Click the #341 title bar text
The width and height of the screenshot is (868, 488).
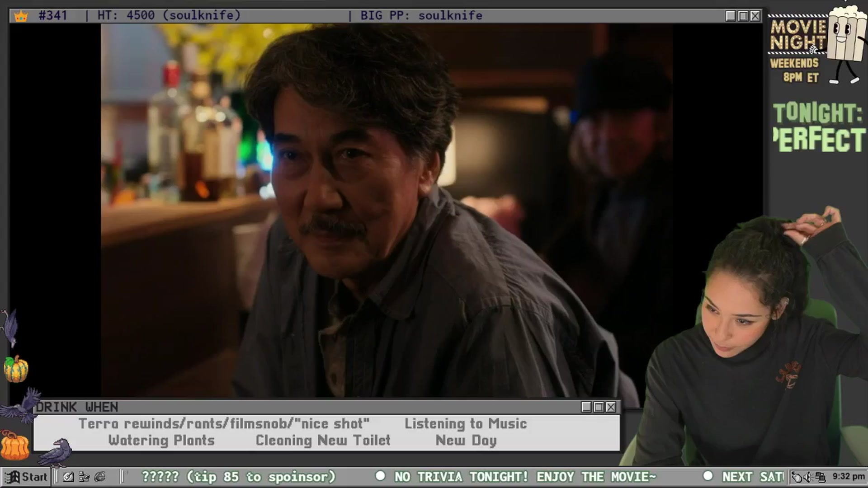pos(53,15)
